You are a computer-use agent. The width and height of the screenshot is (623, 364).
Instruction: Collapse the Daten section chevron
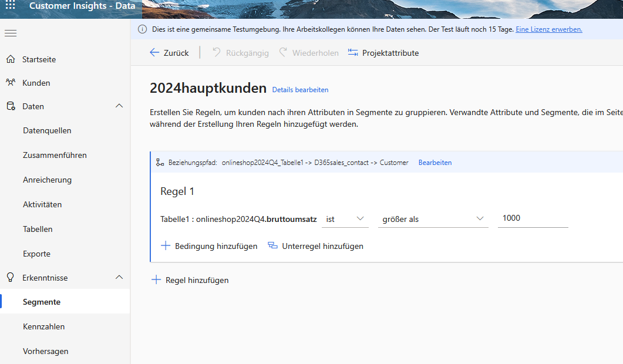[120, 106]
